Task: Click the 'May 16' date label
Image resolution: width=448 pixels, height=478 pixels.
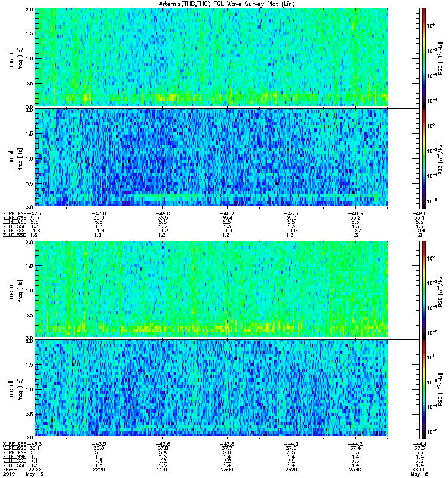Action: [x=419, y=474]
